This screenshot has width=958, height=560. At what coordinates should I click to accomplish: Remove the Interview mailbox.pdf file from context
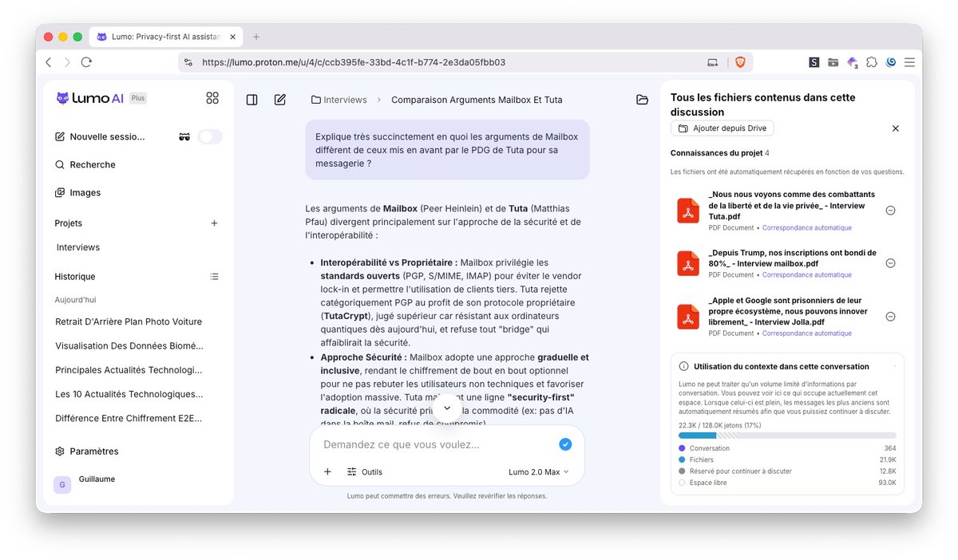[x=891, y=263]
